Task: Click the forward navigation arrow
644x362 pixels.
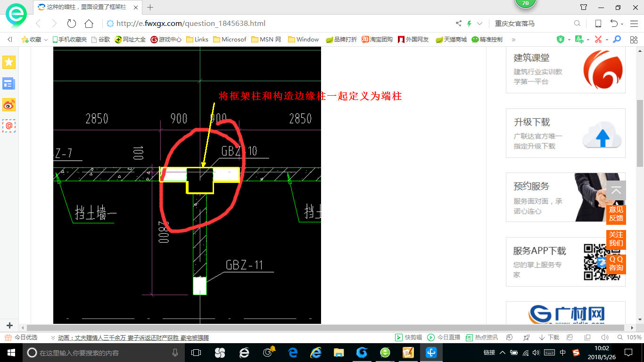Action: [x=54, y=24]
